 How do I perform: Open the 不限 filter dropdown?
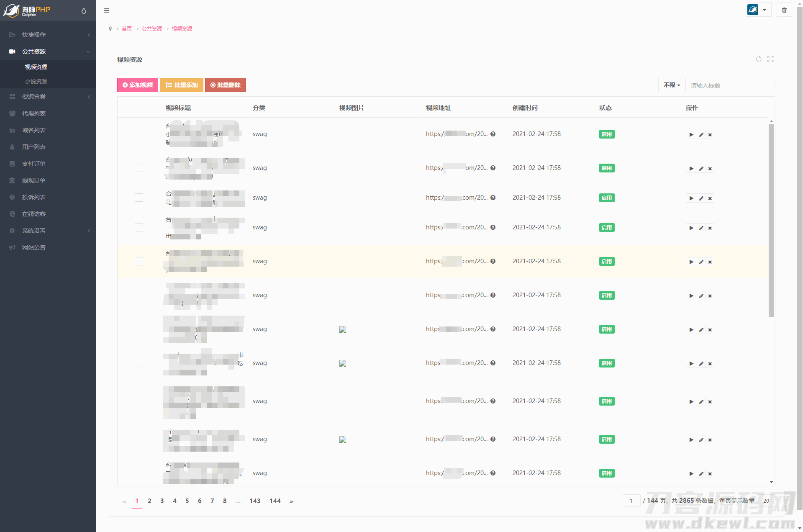(x=672, y=85)
